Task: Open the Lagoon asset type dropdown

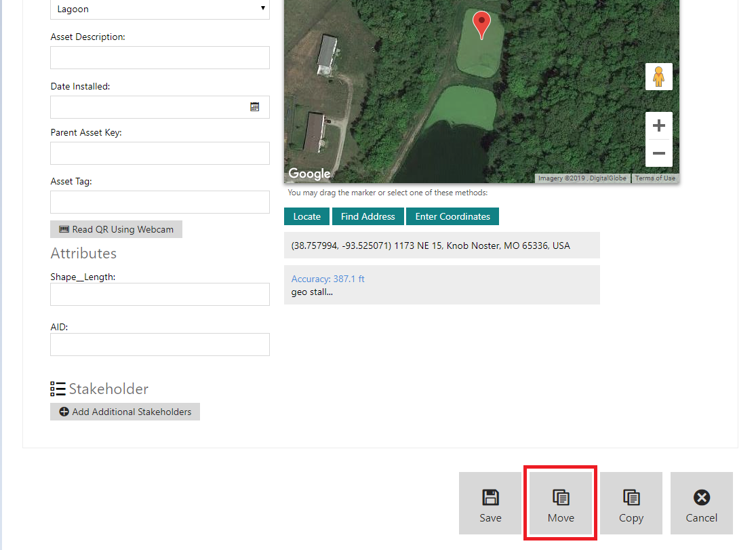Action: point(160,9)
